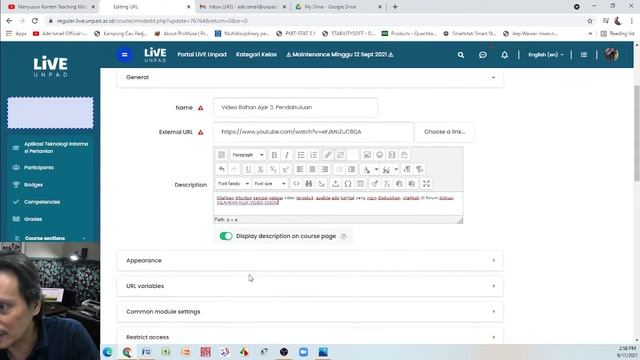Viewport: 640px width, 360px height.
Task: Increase indent of description paragraph
Action: 351,169
